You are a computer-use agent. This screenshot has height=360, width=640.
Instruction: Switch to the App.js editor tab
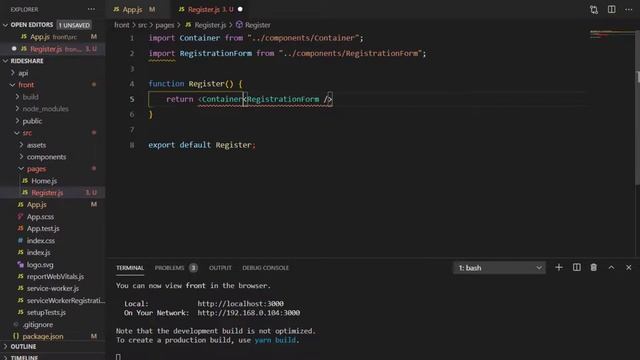point(134,9)
